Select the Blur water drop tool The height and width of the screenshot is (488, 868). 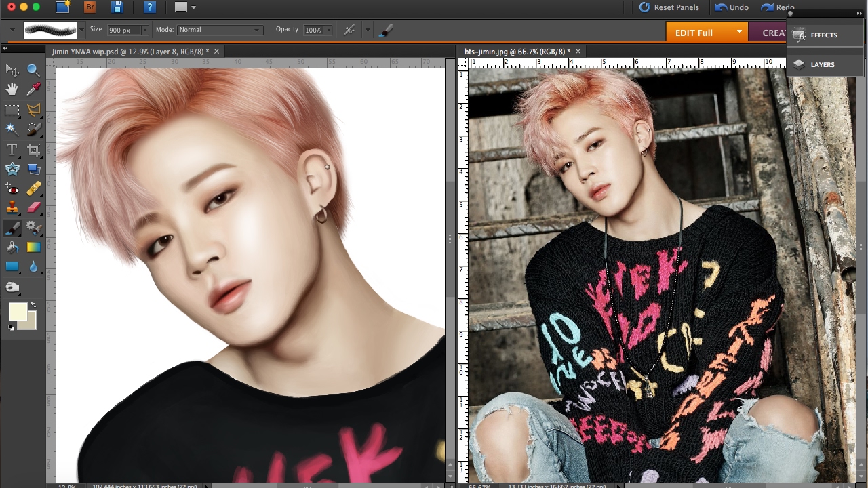pos(33,266)
